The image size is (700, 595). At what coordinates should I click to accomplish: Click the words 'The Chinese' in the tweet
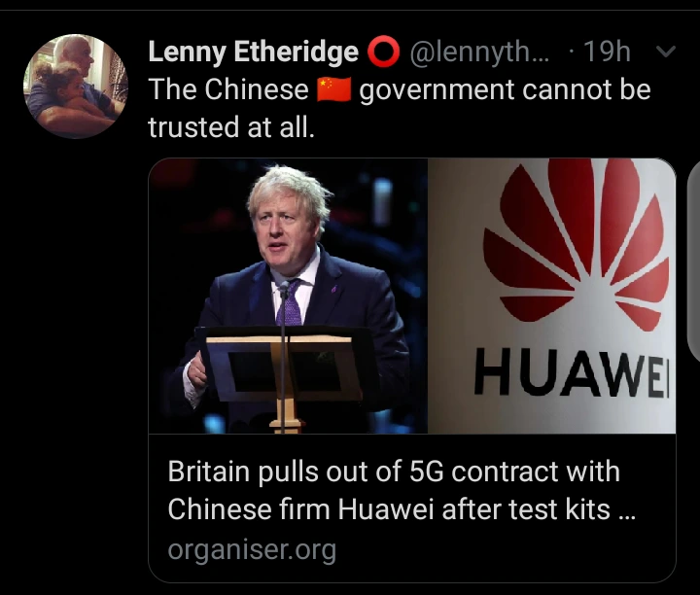pyautogui.click(x=228, y=89)
